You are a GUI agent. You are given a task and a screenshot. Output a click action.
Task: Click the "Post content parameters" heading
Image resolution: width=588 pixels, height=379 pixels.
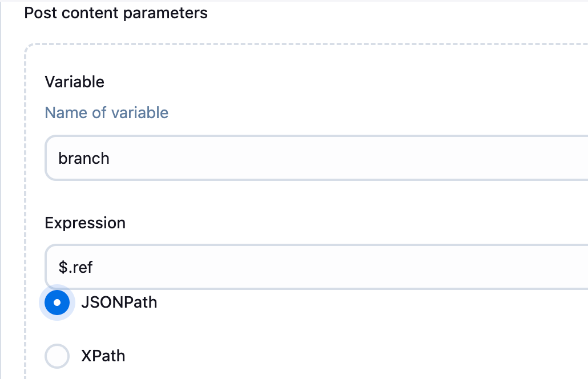point(116,13)
